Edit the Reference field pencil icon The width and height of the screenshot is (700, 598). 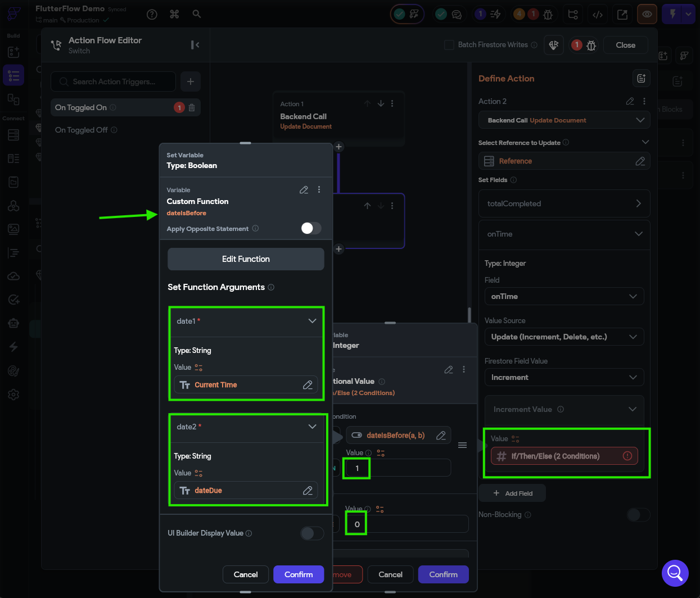(640, 161)
